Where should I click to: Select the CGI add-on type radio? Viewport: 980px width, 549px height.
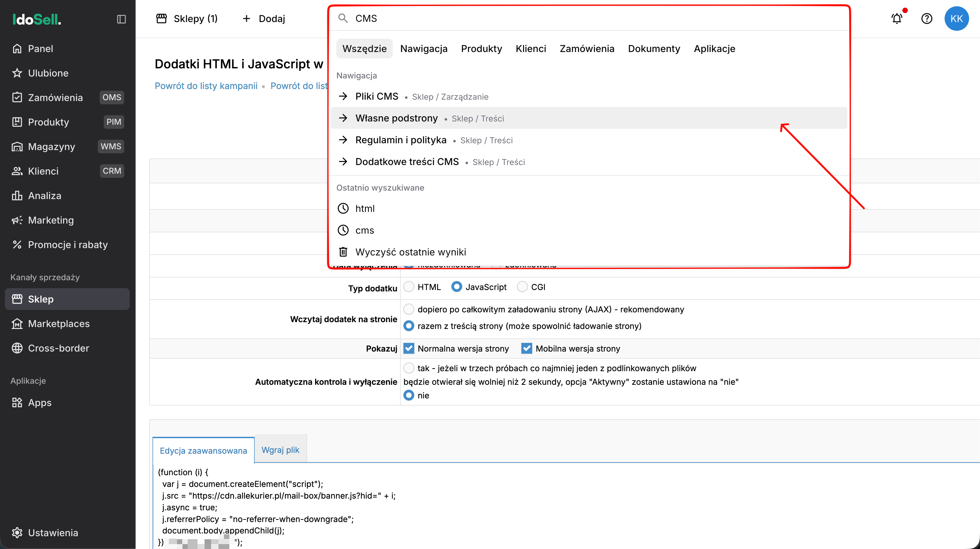point(522,287)
